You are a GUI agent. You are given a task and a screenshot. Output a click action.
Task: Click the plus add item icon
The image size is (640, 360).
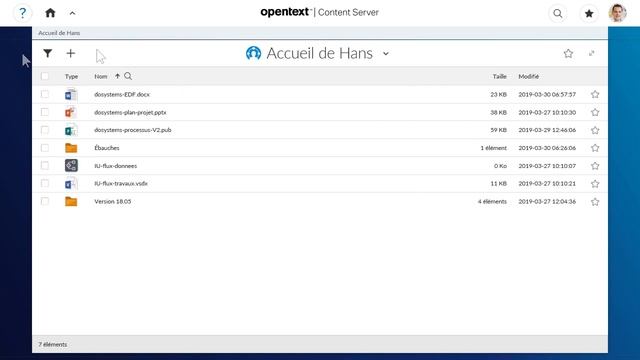click(71, 53)
